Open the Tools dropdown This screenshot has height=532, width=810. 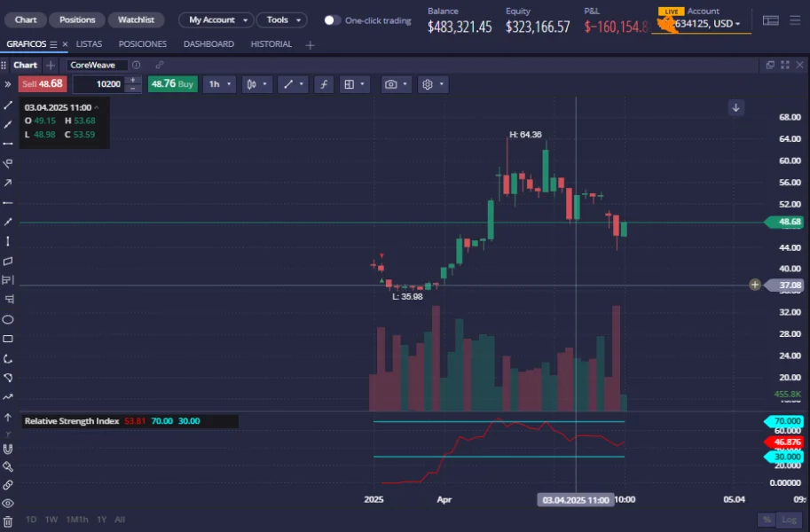coord(282,20)
